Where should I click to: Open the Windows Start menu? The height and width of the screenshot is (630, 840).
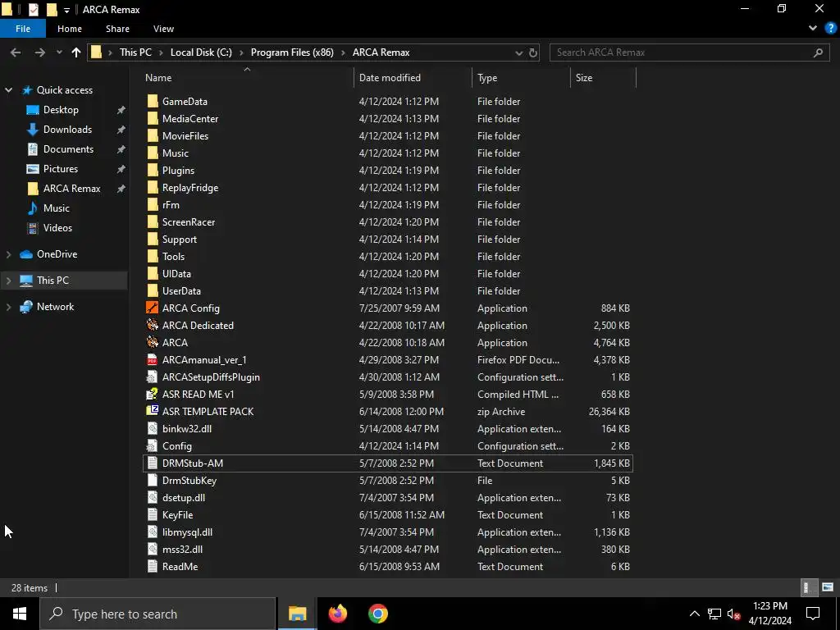coord(20,614)
